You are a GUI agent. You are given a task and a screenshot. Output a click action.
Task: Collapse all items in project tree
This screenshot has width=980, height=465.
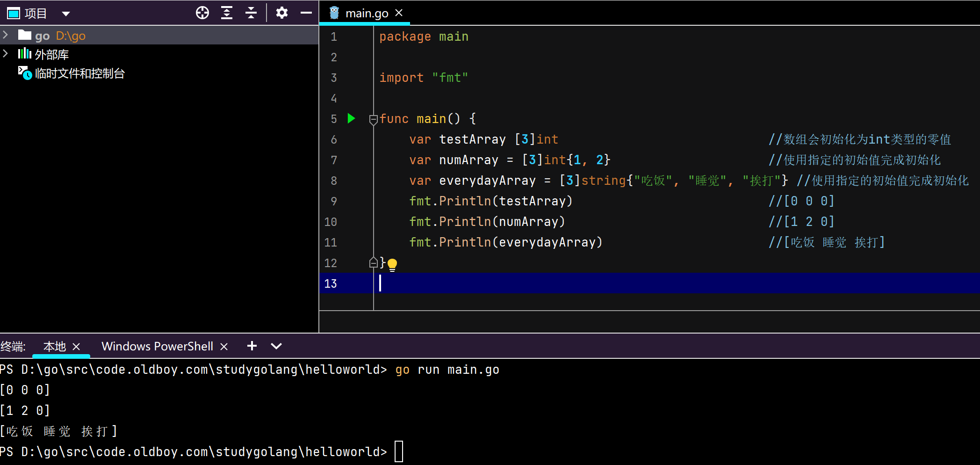tap(251, 13)
